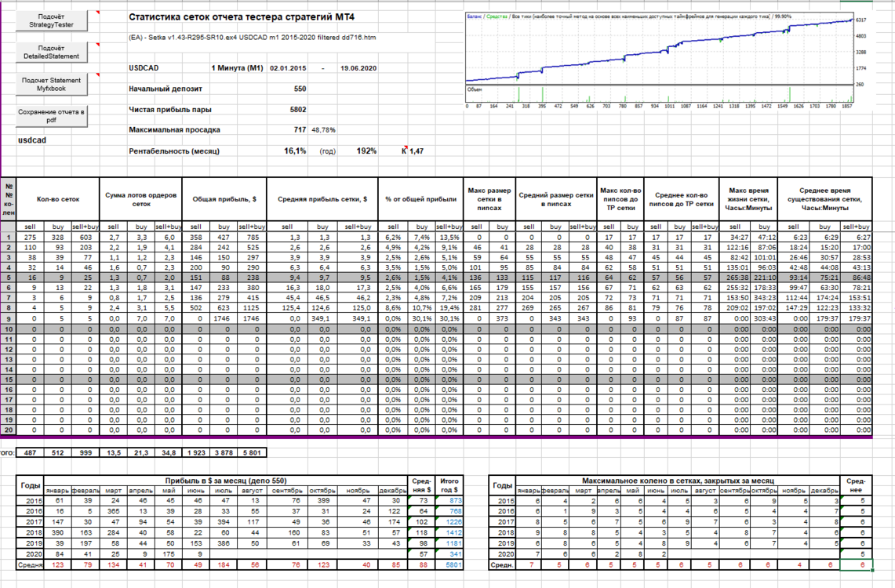Select the EA file name cell Setka v1.43
This screenshot has width=895, height=588.
click(x=253, y=38)
